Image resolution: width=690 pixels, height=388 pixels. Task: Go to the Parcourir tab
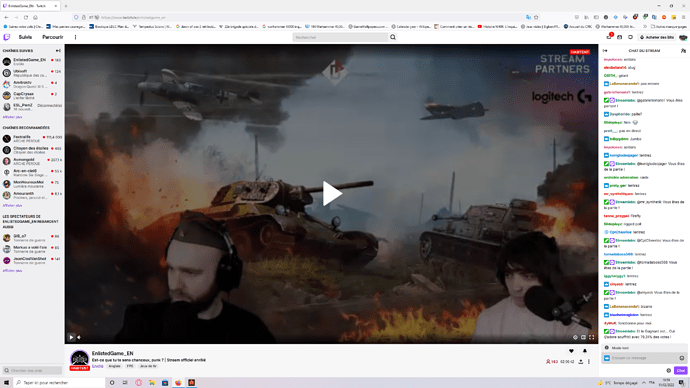point(53,37)
